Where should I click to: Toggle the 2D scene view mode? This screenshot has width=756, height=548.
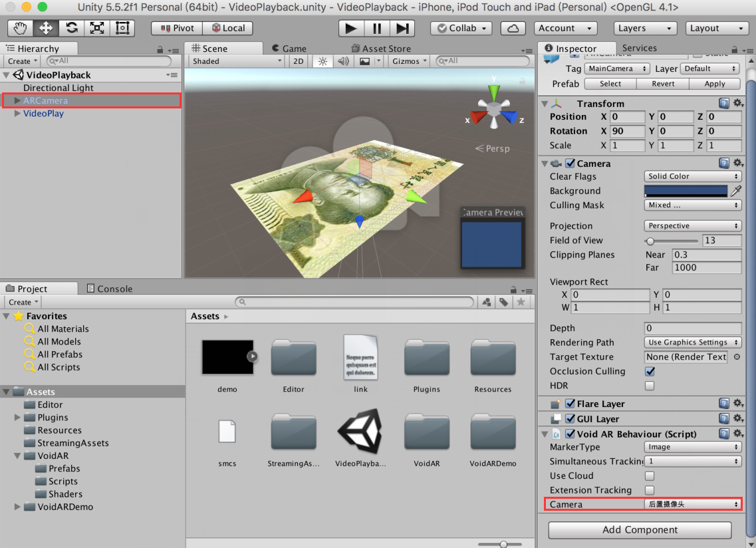[x=299, y=61]
